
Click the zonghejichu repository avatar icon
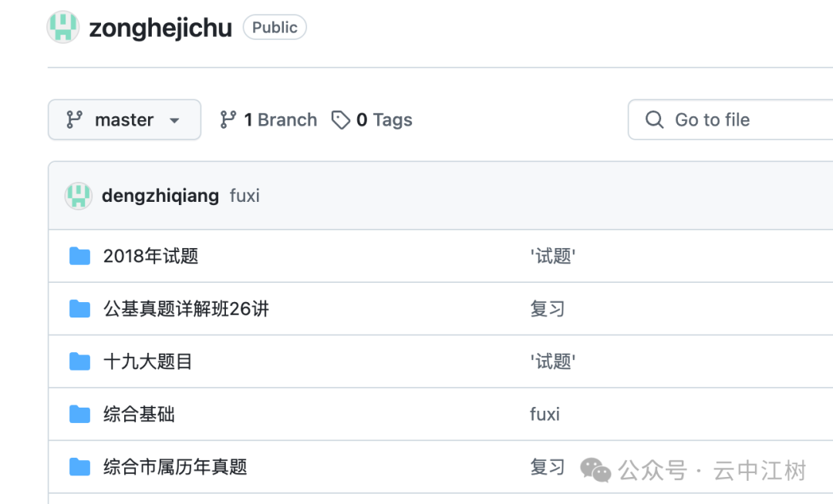pyautogui.click(x=63, y=28)
